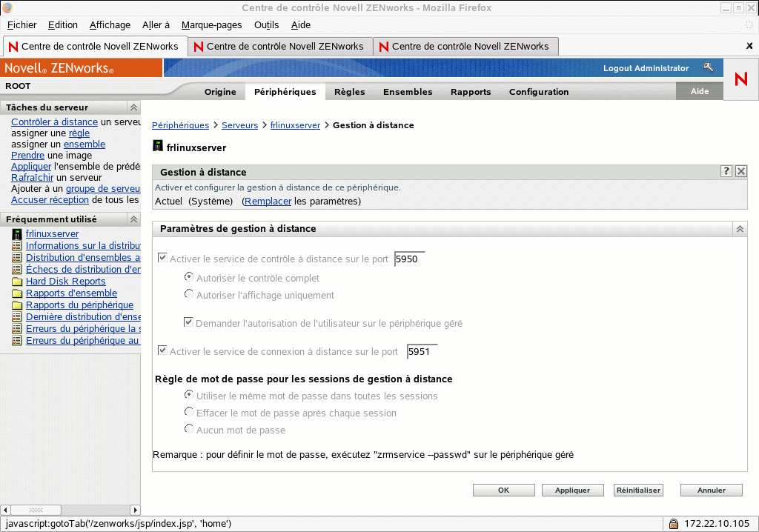Open the Aide help button
Screen dimensions: 759x532
point(700,91)
